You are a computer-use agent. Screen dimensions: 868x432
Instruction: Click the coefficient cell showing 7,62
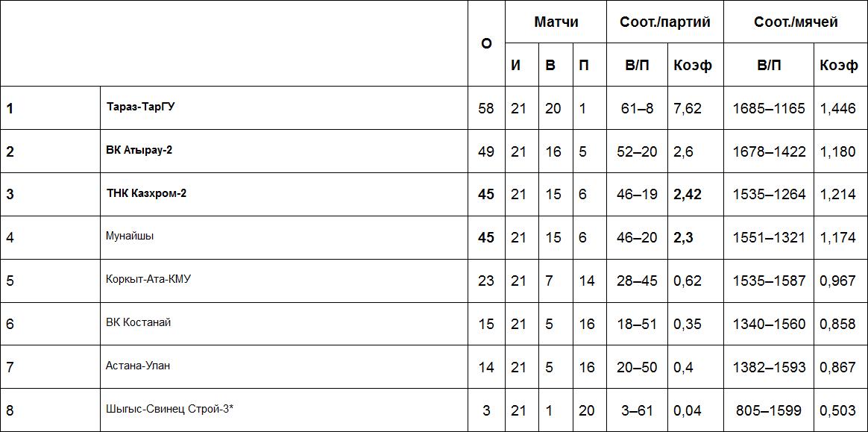pos(687,108)
